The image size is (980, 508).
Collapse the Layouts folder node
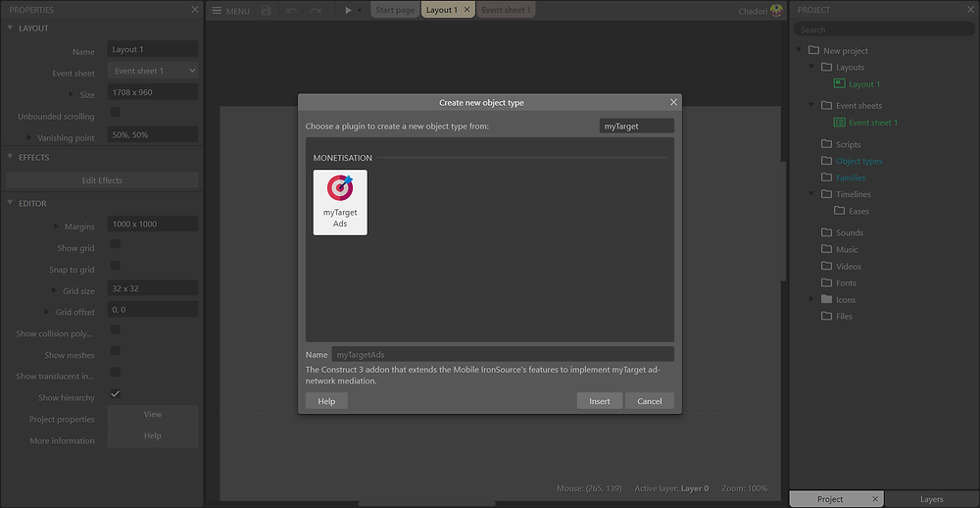(811, 67)
